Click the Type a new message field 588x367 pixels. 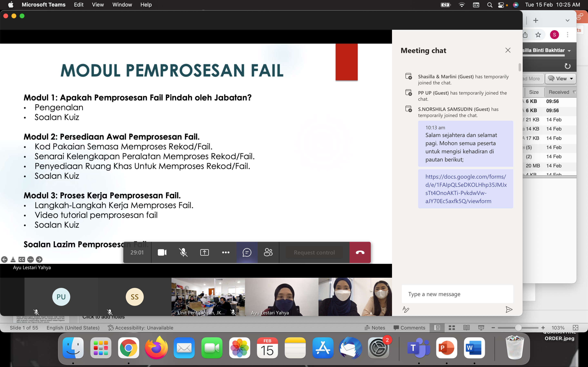pyautogui.click(x=457, y=294)
